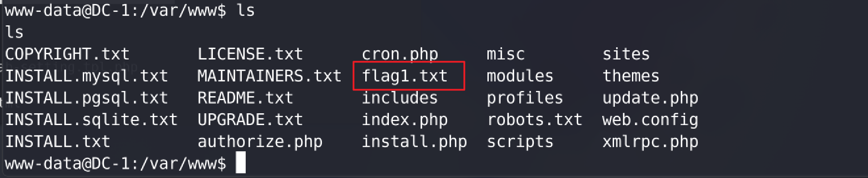Select the MAINTAINERS.txt entry
The height and width of the screenshot is (178, 868).
point(269,76)
